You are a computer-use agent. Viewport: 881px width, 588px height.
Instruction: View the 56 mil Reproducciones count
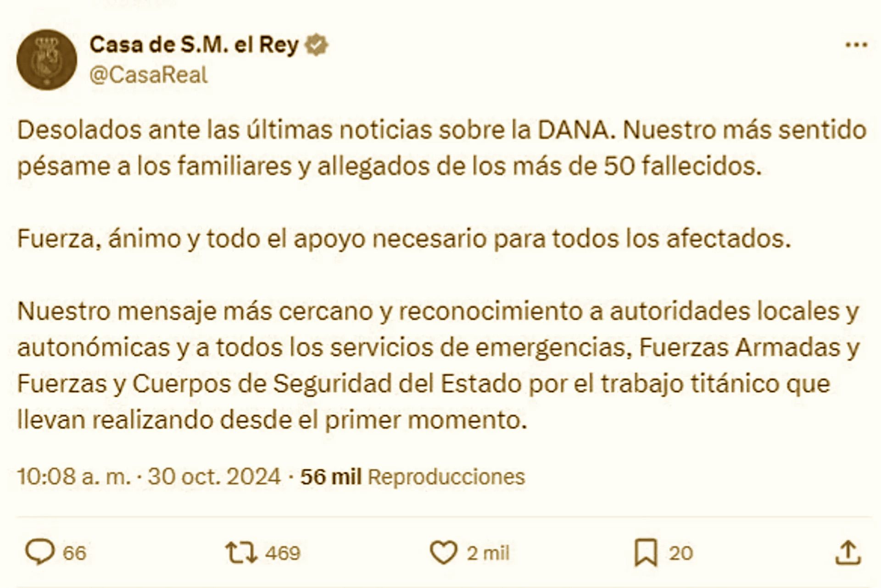tap(413, 477)
